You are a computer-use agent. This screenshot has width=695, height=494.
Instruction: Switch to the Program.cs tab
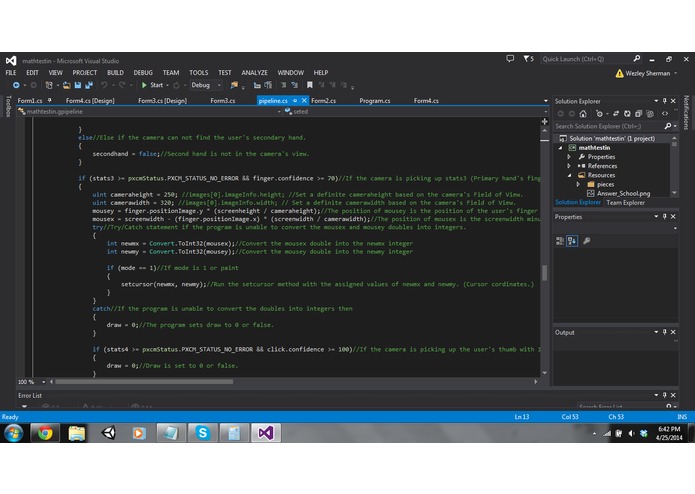tap(375, 101)
